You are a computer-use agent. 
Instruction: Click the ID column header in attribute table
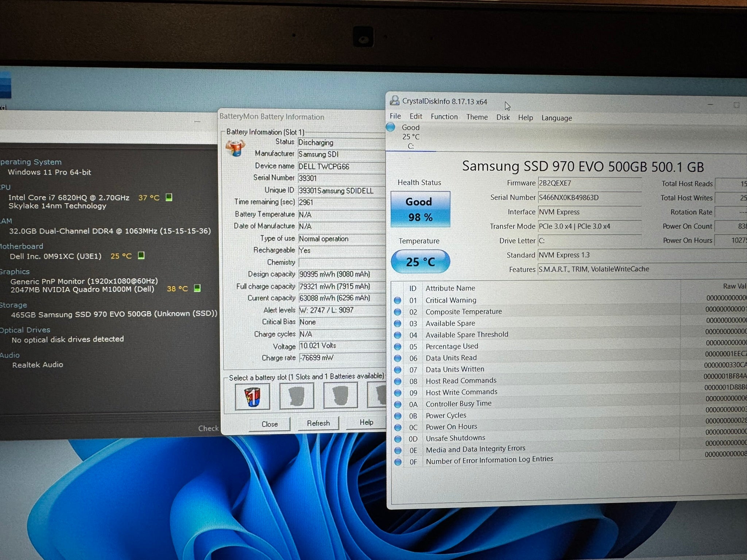(x=413, y=288)
